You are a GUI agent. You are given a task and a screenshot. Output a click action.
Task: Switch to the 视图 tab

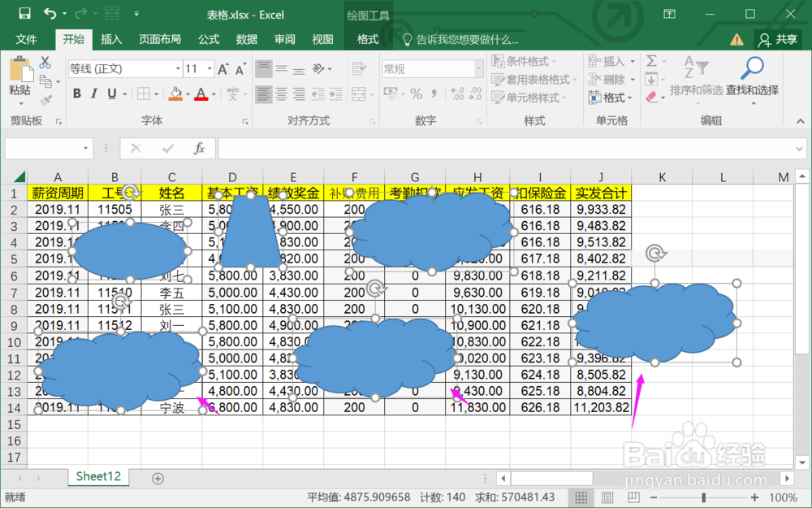click(x=322, y=39)
